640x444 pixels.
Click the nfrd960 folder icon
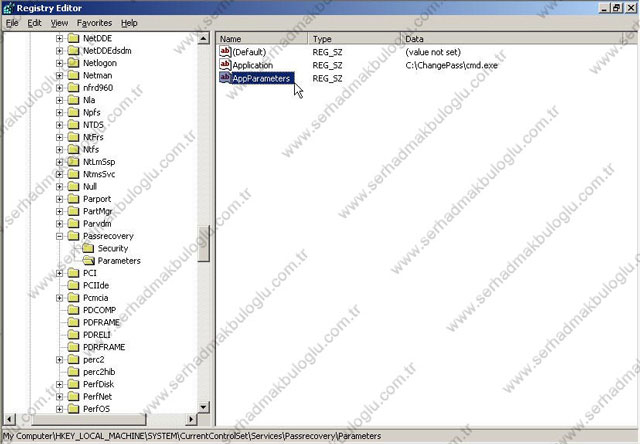[73, 88]
